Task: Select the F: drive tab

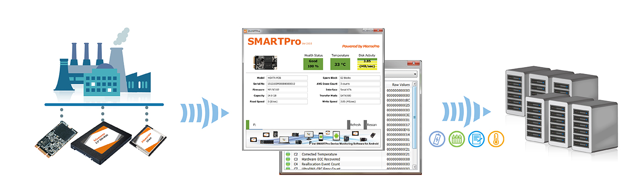Action: (x=254, y=125)
